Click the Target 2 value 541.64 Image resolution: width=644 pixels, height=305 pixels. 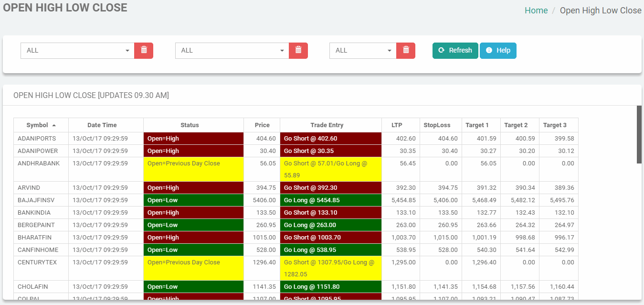click(520, 250)
